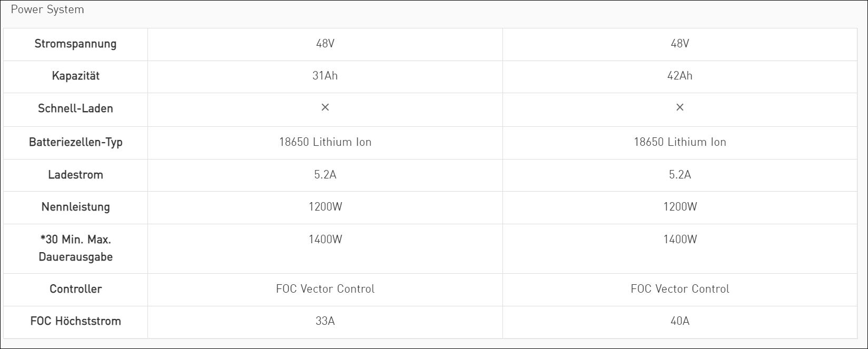Screen dimensions: 868x349
Task: Select the 33A maximum current value
Action: [325, 321]
